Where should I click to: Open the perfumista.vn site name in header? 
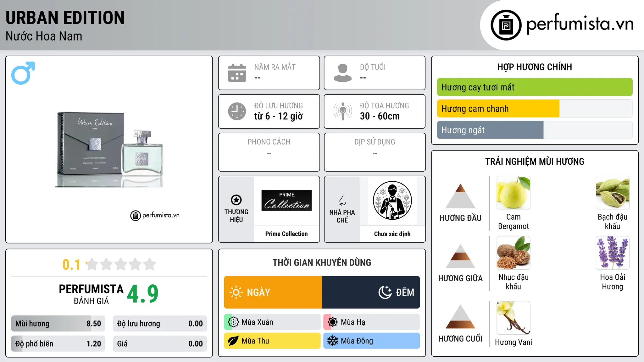pos(580,24)
